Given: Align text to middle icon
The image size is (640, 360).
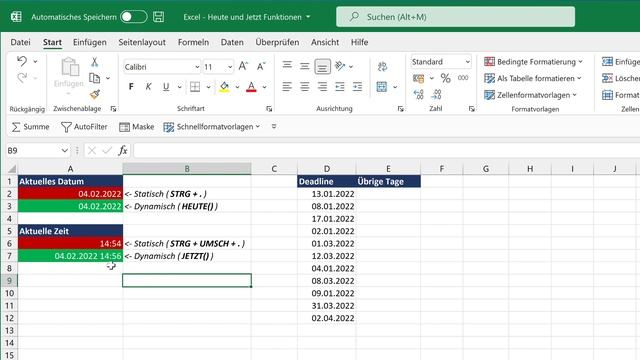Looking at the screenshot, I should (304, 66).
